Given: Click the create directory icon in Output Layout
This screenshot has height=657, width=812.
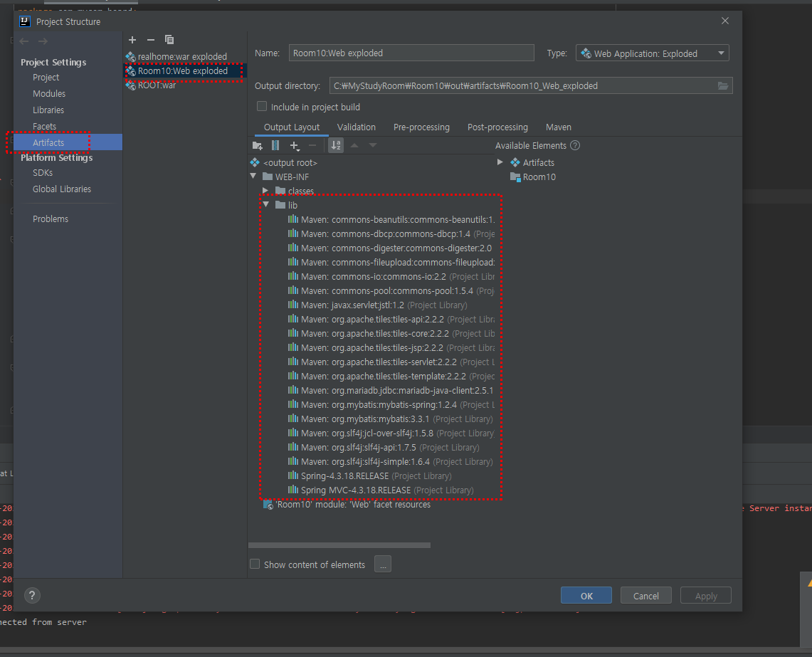Looking at the screenshot, I should pos(258,146).
